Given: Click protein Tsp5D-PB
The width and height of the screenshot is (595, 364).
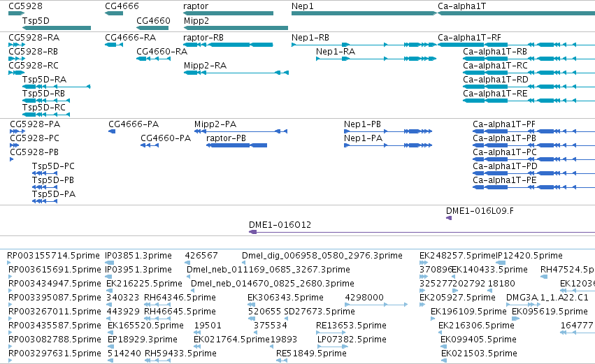Looking at the screenshot, I should 52,180.
